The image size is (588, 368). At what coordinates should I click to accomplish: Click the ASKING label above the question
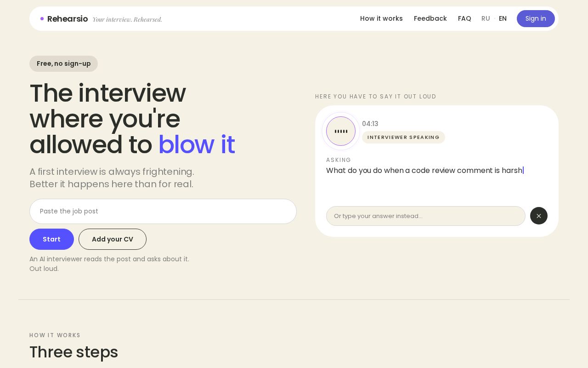[339, 160]
